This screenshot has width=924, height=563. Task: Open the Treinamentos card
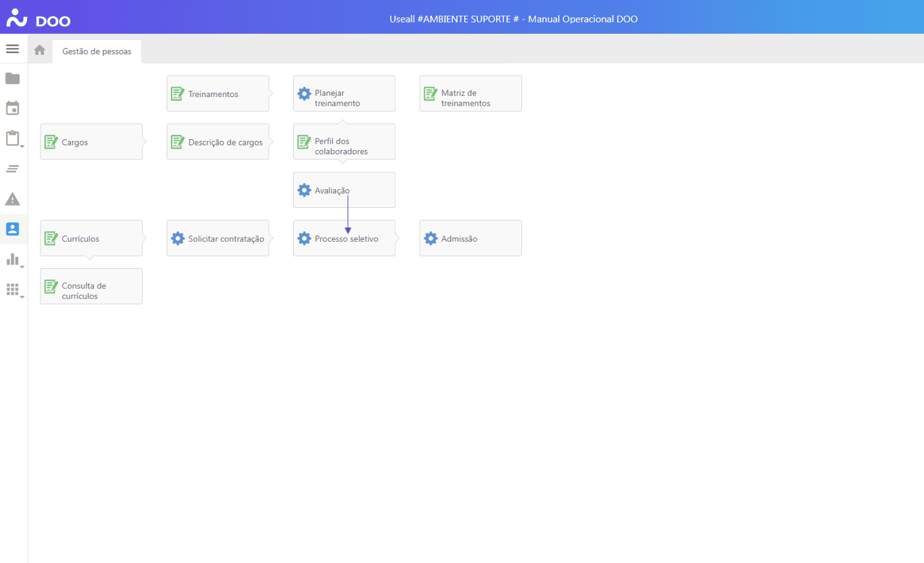pyautogui.click(x=217, y=93)
